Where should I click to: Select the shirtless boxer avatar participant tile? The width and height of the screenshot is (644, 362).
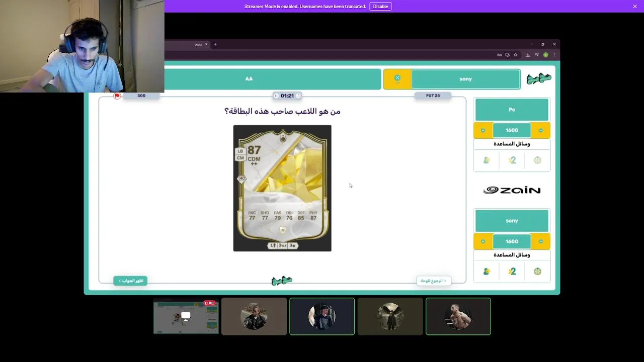pos(458,316)
